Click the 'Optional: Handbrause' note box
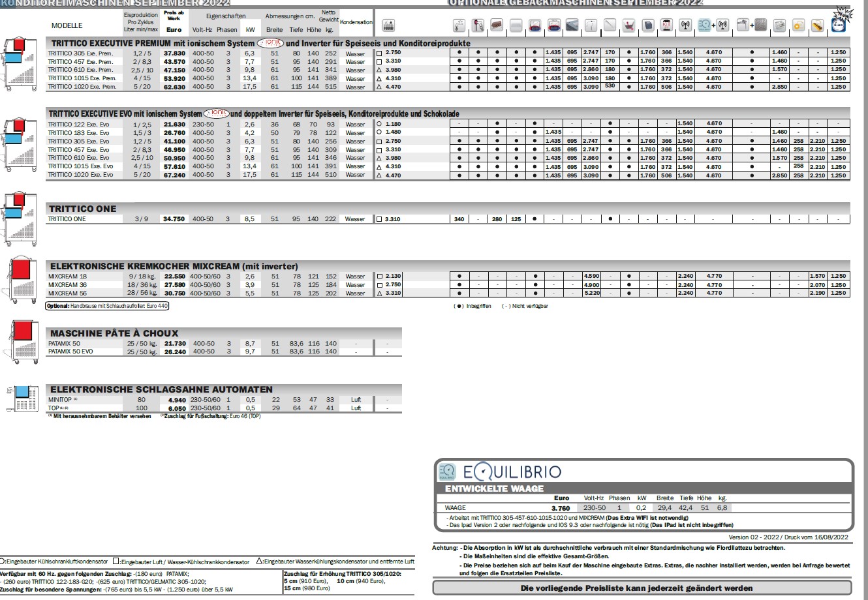Screen dimensions: 868x600 click(x=108, y=305)
